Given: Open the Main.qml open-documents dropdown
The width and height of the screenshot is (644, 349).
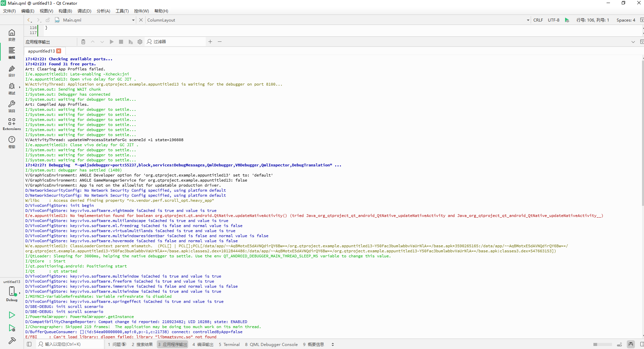Looking at the screenshot, I should (133, 20).
